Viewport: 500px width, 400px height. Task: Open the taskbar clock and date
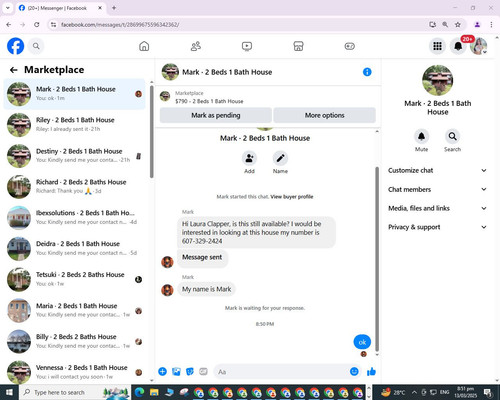[x=466, y=392]
